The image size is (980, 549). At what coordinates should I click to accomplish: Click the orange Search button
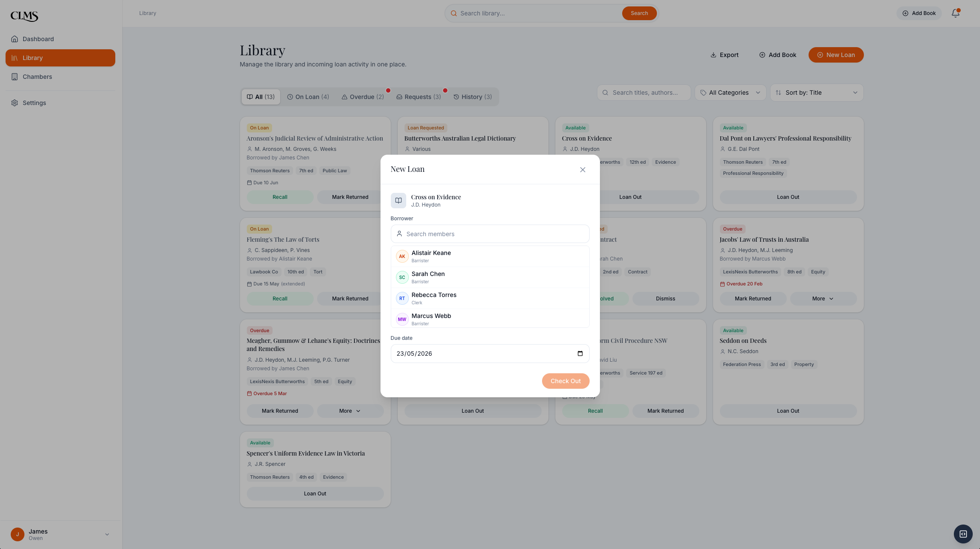point(639,13)
